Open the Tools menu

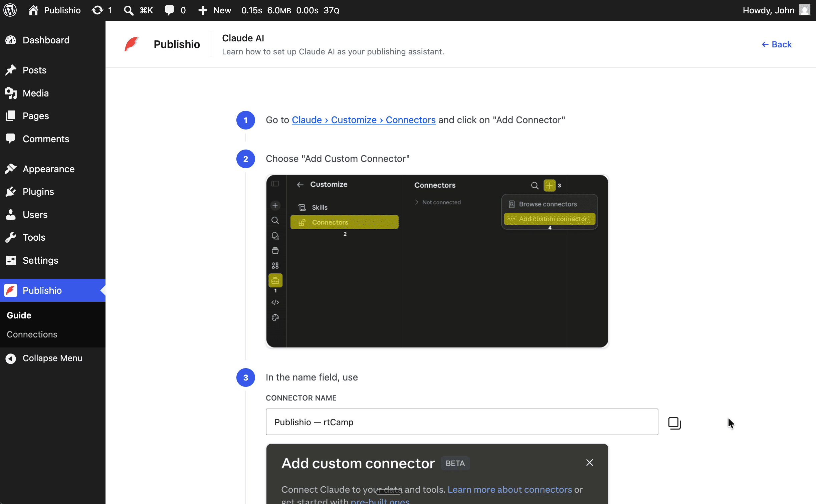[53, 237]
